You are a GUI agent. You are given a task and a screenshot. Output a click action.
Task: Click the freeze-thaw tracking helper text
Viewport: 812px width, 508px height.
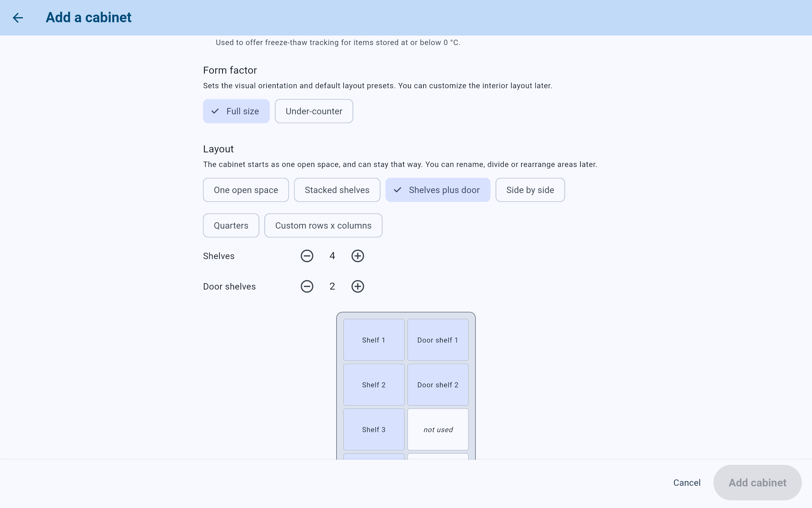click(x=338, y=43)
